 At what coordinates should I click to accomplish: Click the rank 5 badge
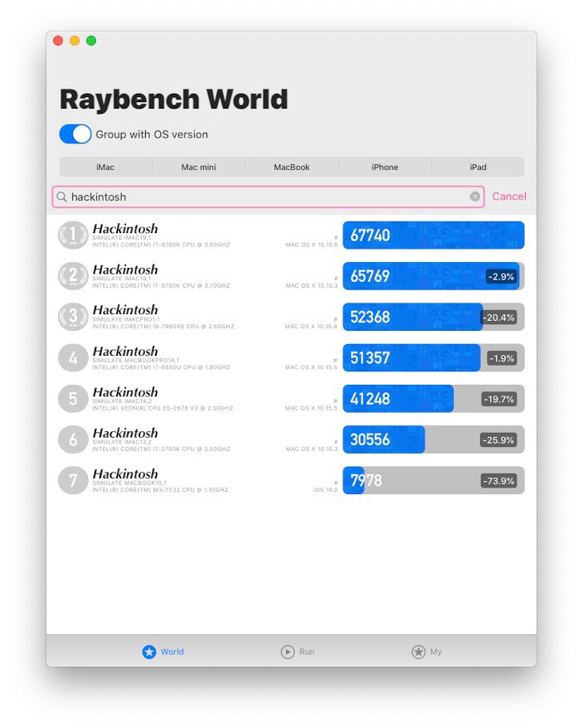coord(73,398)
